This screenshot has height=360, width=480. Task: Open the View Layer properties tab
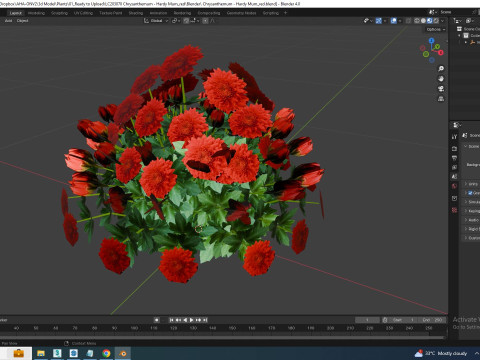454,167
